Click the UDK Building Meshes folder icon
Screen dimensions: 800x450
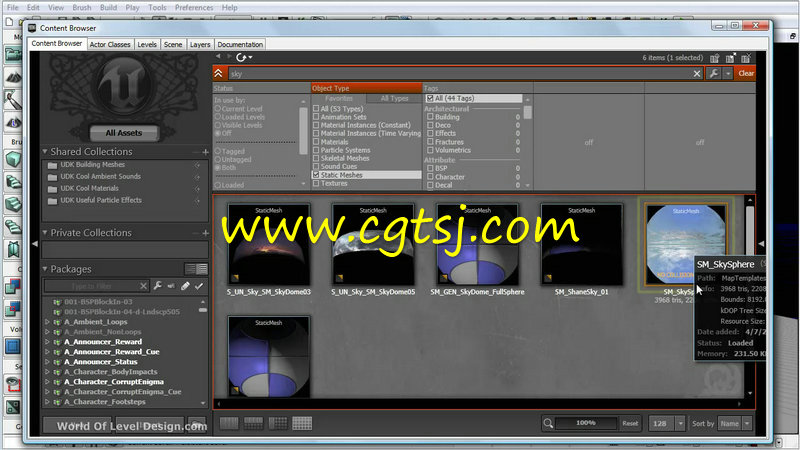[x=52, y=165]
